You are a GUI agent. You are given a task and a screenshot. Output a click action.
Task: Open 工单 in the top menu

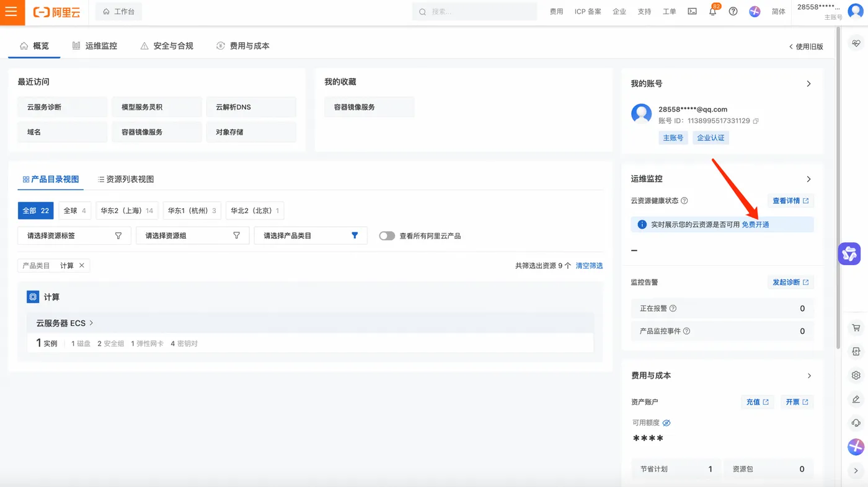click(670, 12)
